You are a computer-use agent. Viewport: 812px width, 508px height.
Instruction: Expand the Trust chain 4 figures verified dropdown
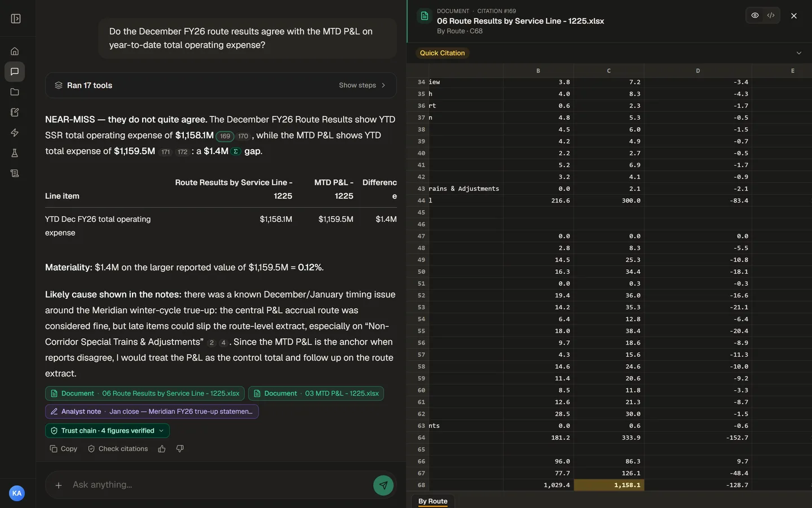coord(107,431)
